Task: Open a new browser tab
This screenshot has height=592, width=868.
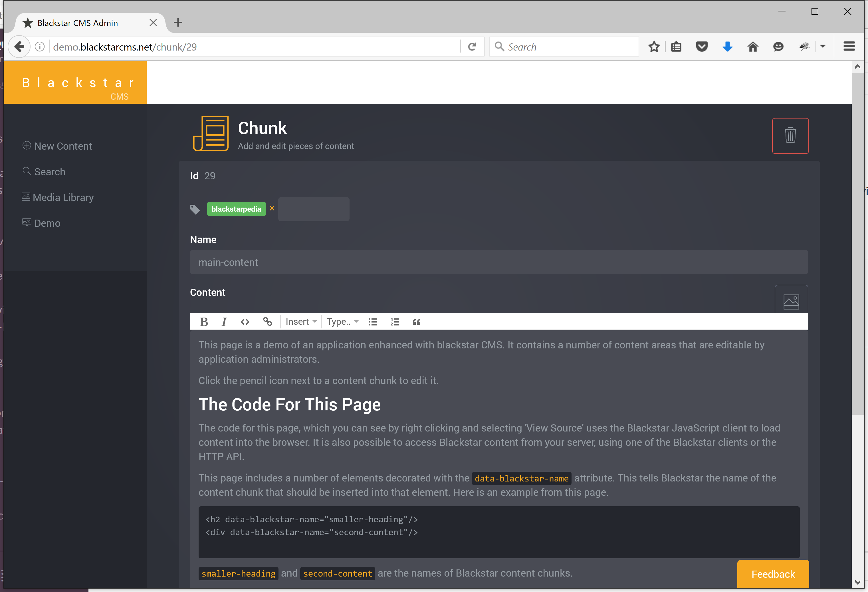Action: point(178,23)
